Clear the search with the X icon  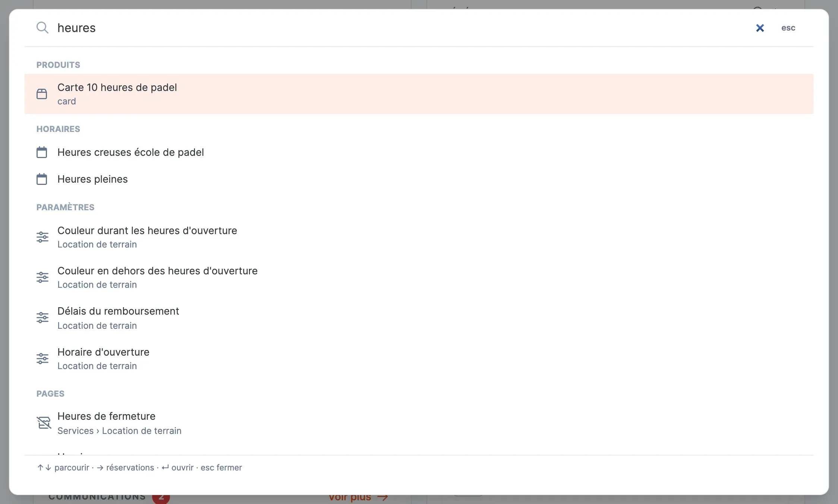coord(760,28)
